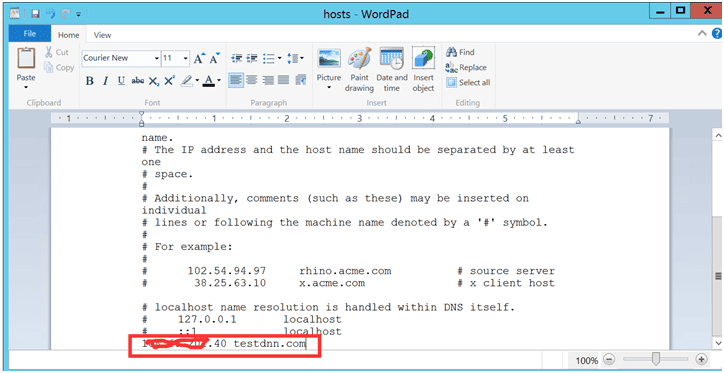Image resolution: width=724 pixels, height=373 pixels.
Task: Toggle underline formatting
Action: [121, 81]
